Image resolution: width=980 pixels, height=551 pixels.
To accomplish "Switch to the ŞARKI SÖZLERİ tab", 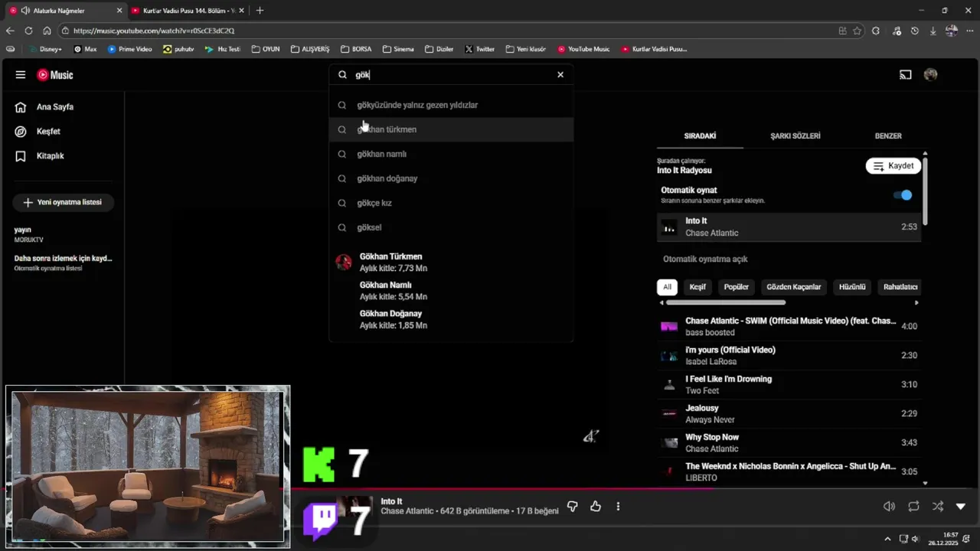I will (x=795, y=135).
